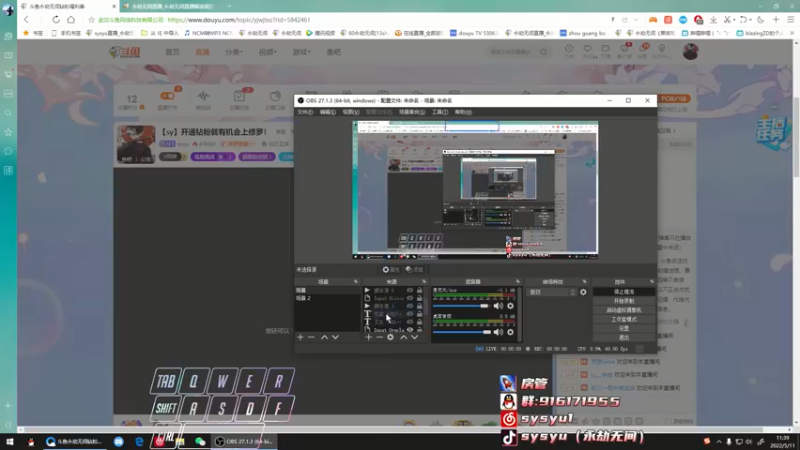Toggle visibility of third source row
This screenshot has width=800, height=450.
pyautogui.click(x=410, y=306)
